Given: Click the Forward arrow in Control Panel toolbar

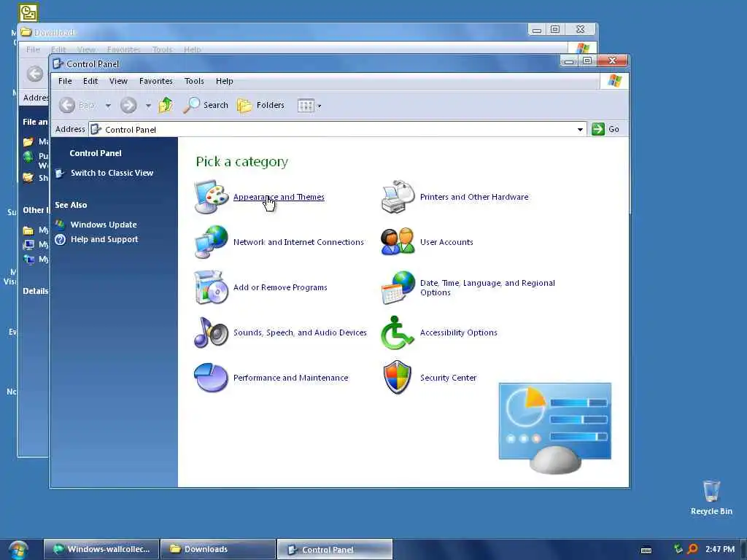Looking at the screenshot, I should 128,105.
